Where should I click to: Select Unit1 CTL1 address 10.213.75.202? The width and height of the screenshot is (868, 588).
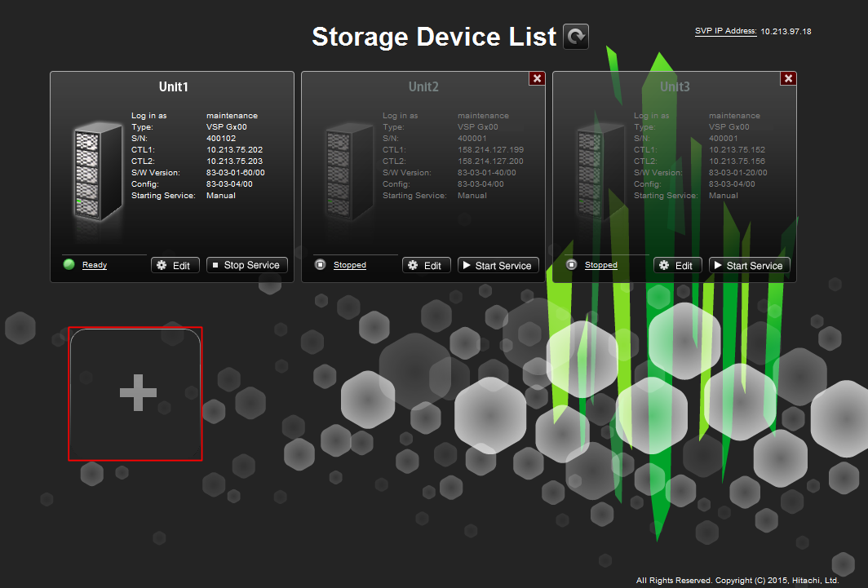click(235, 150)
